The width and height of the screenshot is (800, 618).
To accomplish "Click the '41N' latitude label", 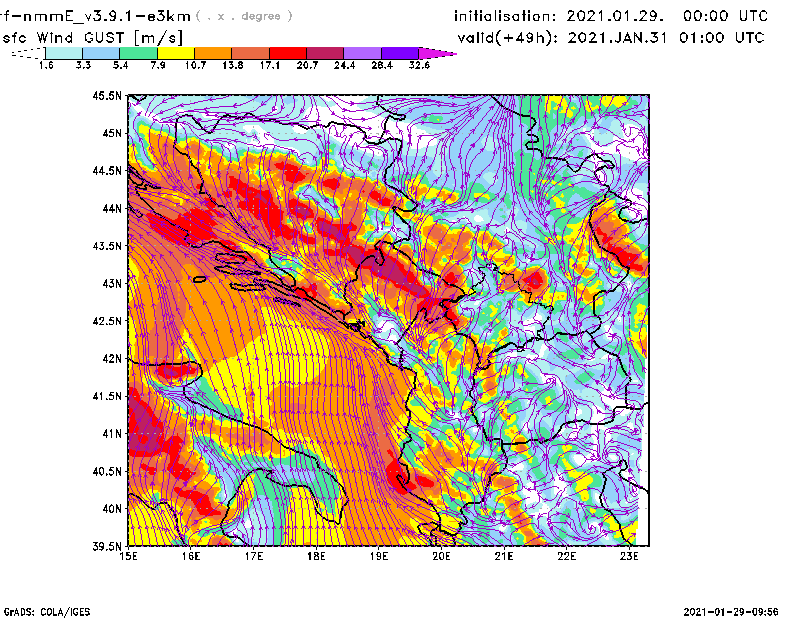I will tap(112, 434).
